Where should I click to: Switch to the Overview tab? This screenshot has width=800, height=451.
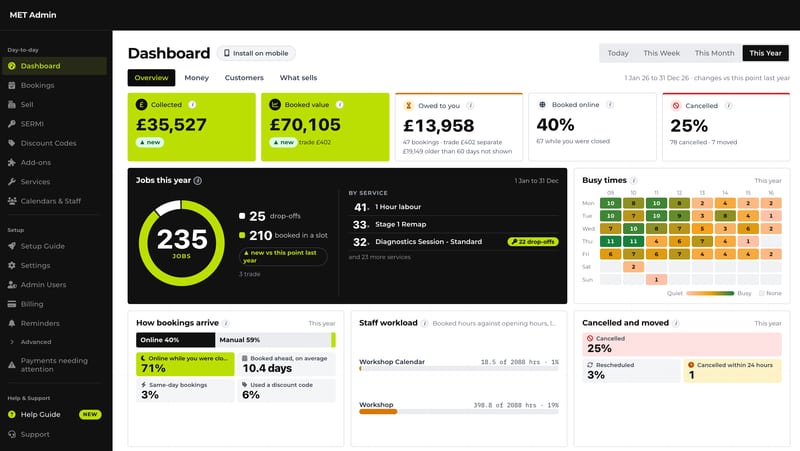coord(151,78)
